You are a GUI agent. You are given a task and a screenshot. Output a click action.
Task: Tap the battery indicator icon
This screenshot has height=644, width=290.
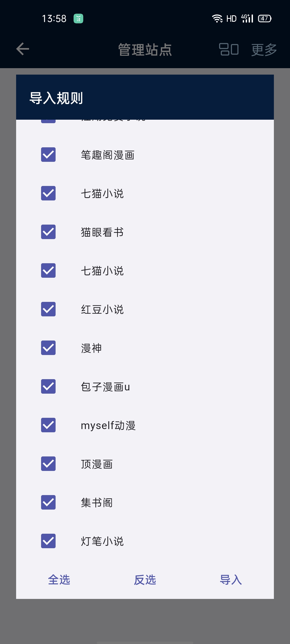click(x=264, y=19)
